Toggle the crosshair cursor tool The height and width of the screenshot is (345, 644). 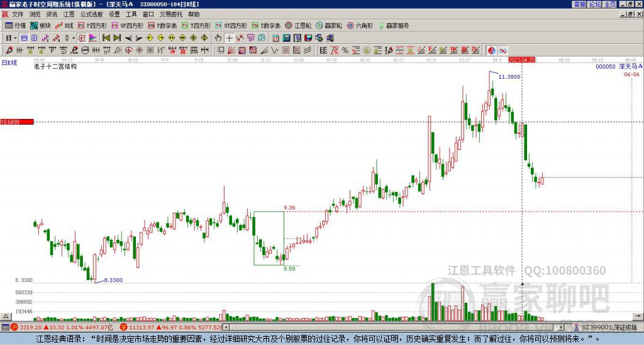click(x=229, y=38)
